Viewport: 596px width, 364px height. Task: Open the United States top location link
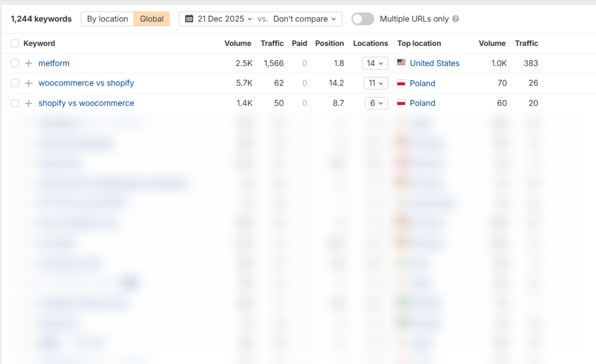click(434, 63)
